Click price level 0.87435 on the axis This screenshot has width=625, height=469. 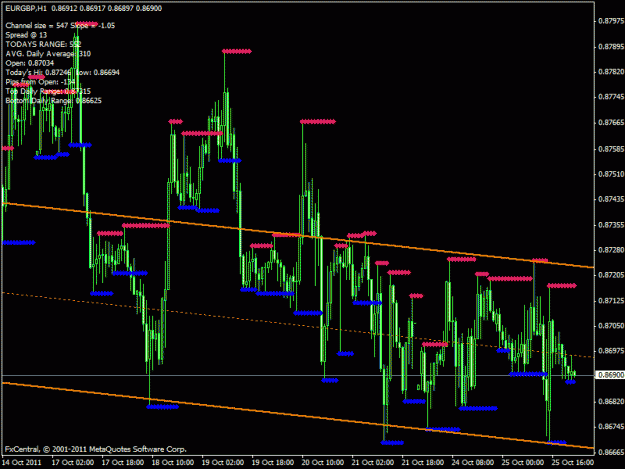pos(611,199)
